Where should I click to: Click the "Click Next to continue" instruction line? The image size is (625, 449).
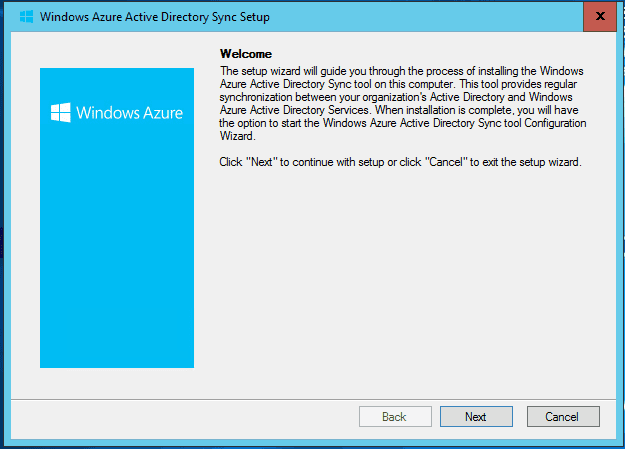(x=400, y=162)
